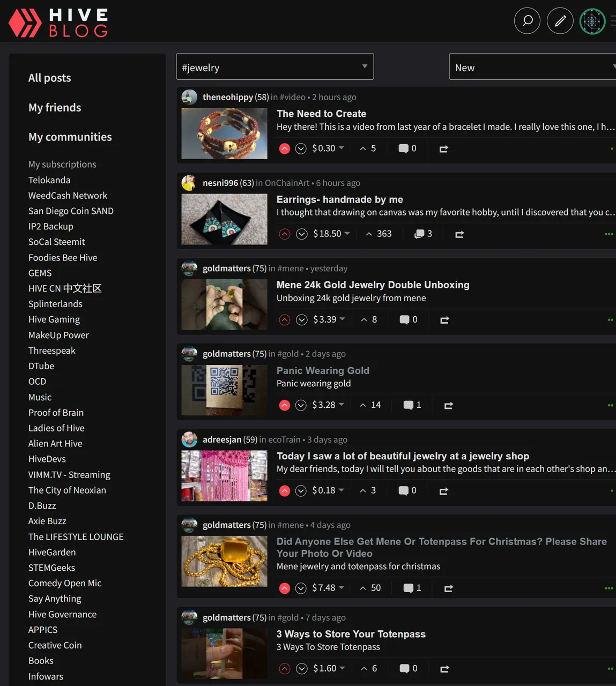The image size is (616, 686).
Task: Expand the $0.18 payout details
Action: 328,490
